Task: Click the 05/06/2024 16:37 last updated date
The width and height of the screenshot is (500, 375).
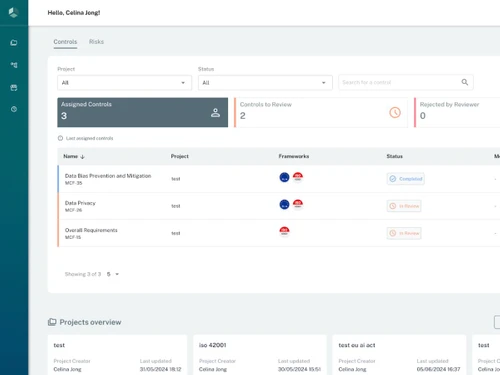Action: click(438, 369)
